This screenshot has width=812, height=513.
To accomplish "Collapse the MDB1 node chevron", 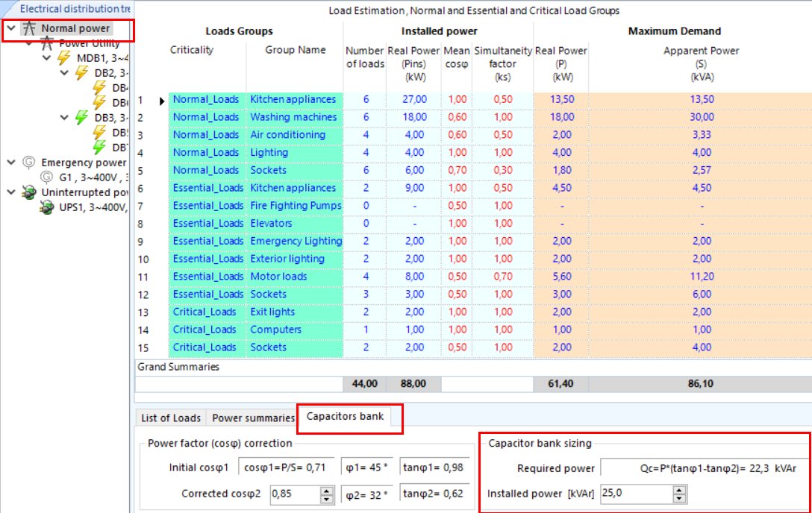I will 45,57.
